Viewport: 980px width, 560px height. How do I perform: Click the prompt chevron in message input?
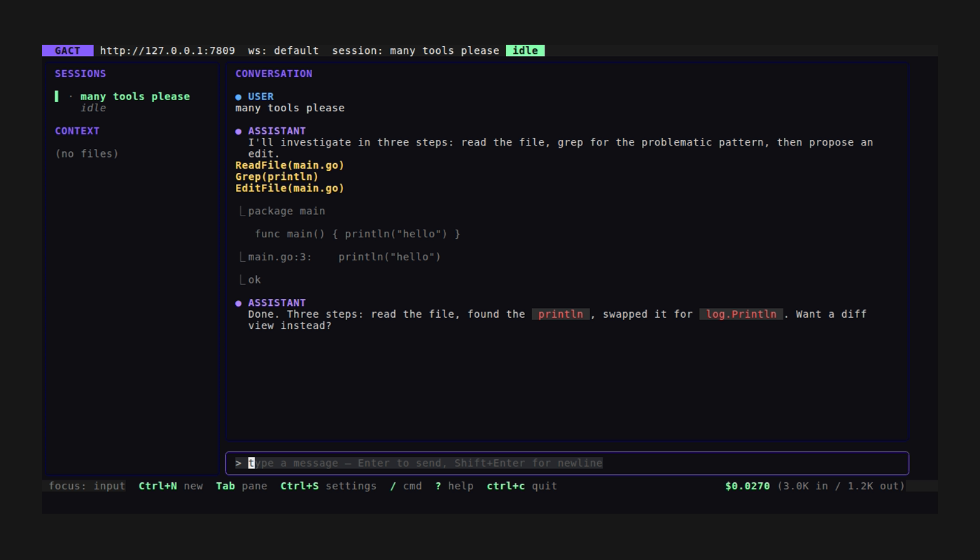[239, 463]
